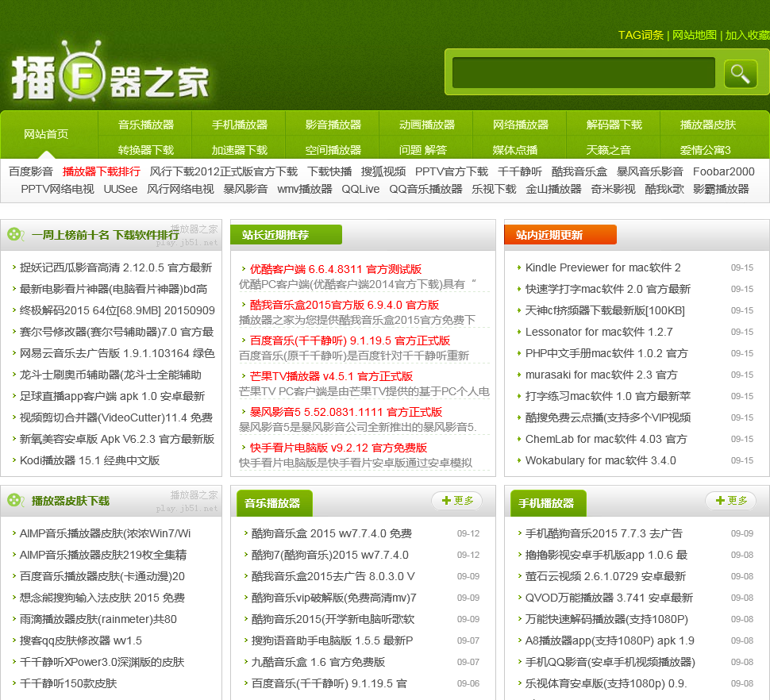Click the magnifier search button
The image size is (770, 700).
[741, 74]
